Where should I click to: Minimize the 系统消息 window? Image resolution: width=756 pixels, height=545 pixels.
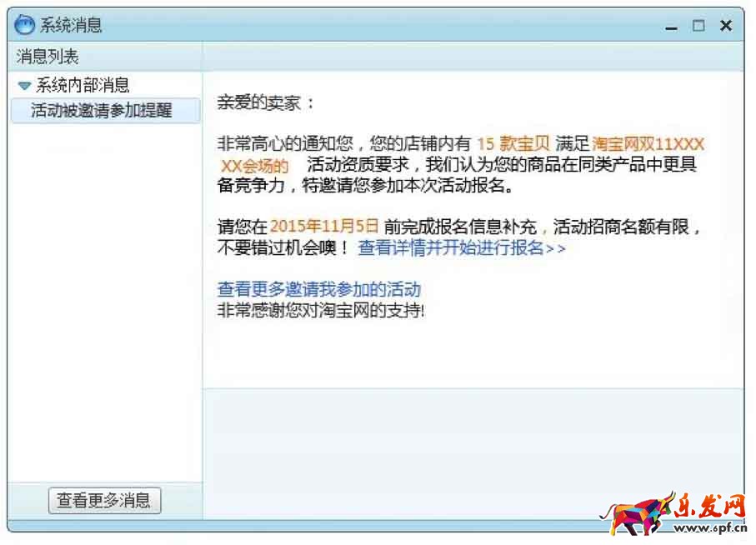coord(671,27)
